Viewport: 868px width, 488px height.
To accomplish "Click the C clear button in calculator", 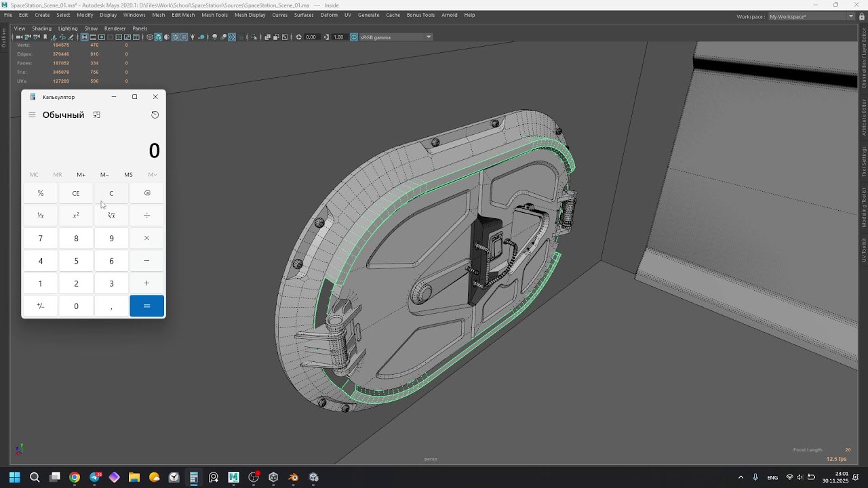I will pyautogui.click(x=111, y=193).
